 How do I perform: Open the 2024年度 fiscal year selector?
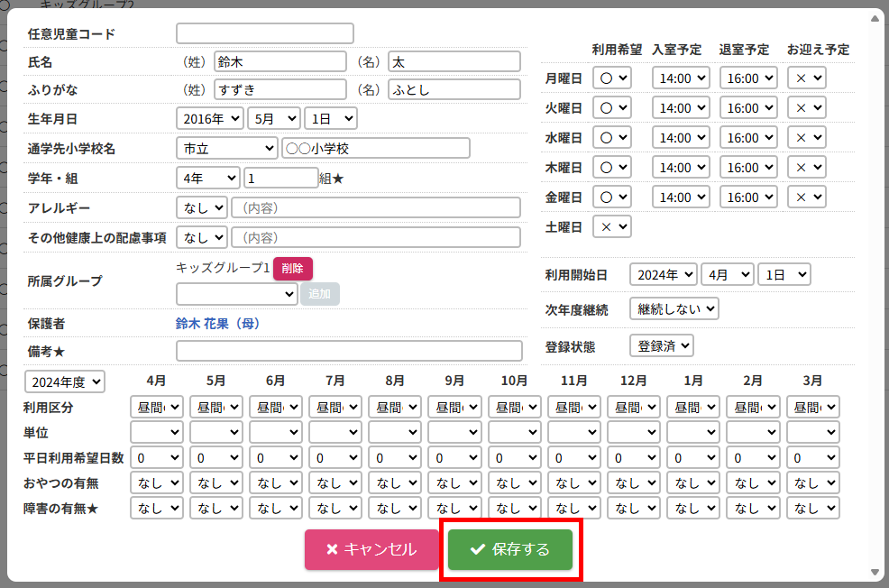point(65,381)
